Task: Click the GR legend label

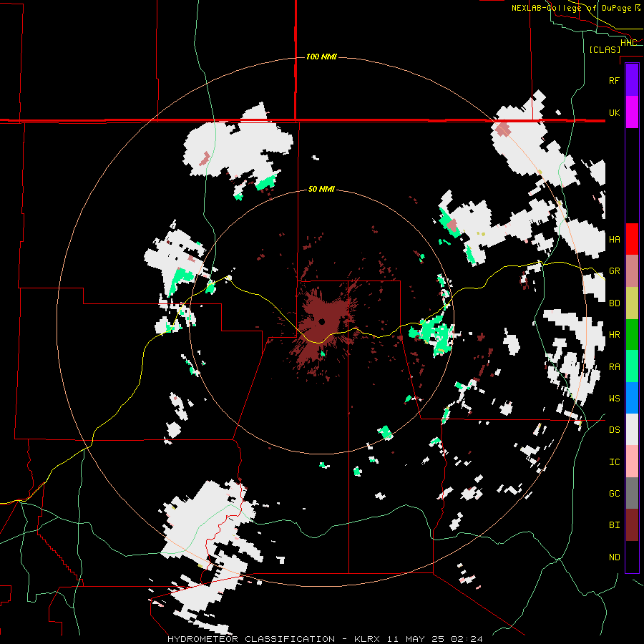Action: (615, 271)
